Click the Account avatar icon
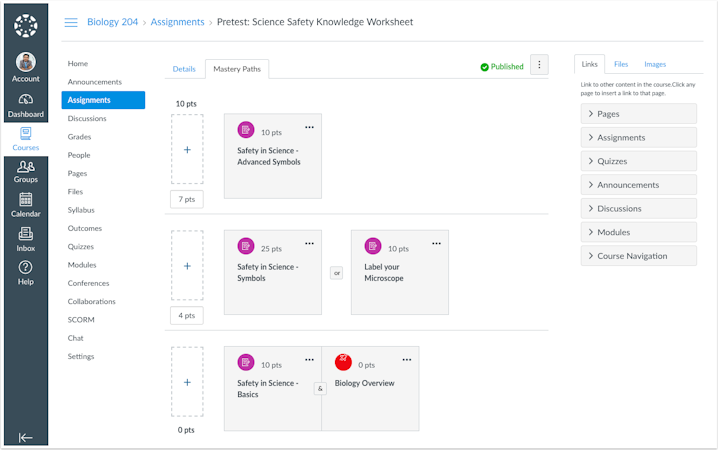 coord(26,63)
